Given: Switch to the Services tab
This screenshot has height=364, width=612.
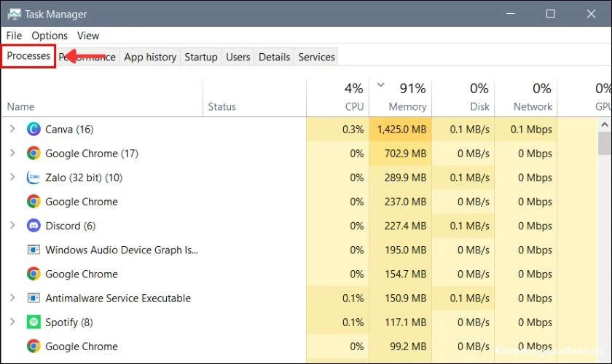Looking at the screenshot, I should (x=316, y=57).
